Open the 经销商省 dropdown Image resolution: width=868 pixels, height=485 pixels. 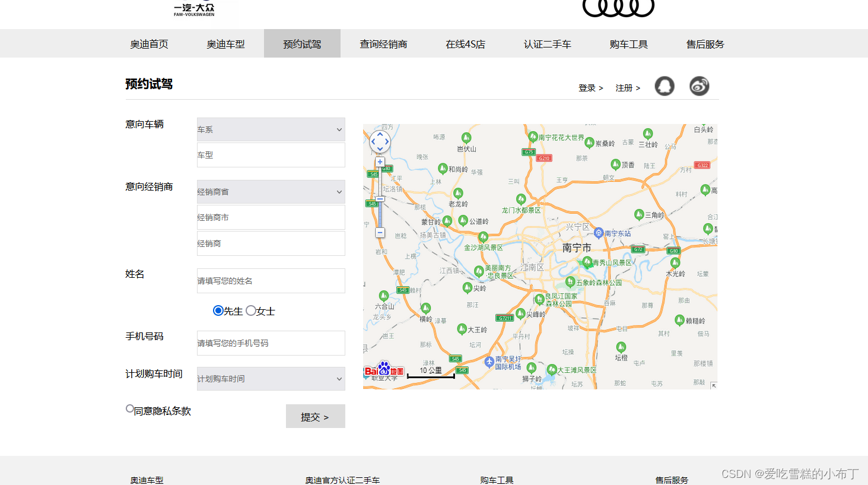click(x=271, y=192)
